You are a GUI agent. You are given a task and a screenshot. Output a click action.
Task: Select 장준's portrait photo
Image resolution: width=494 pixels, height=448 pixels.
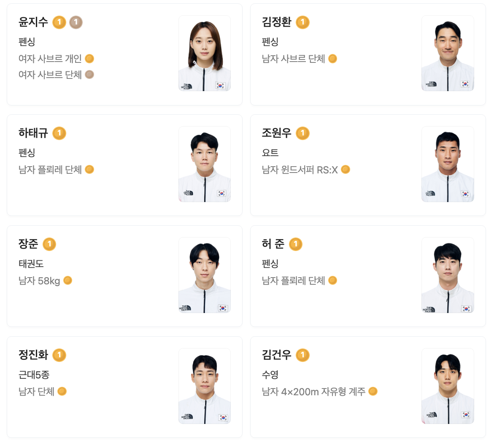point(205,275)
